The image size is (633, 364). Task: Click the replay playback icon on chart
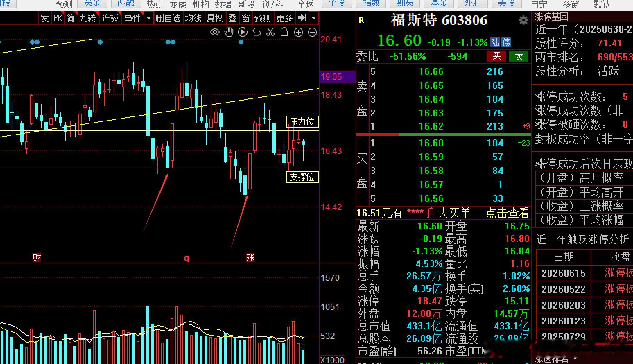[243, 32]
